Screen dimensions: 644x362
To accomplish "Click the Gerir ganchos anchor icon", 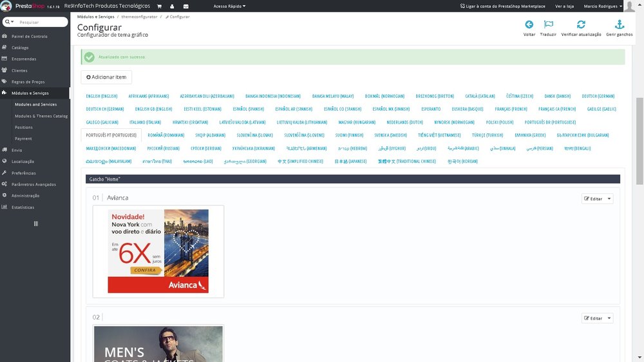I will (620, 24).
